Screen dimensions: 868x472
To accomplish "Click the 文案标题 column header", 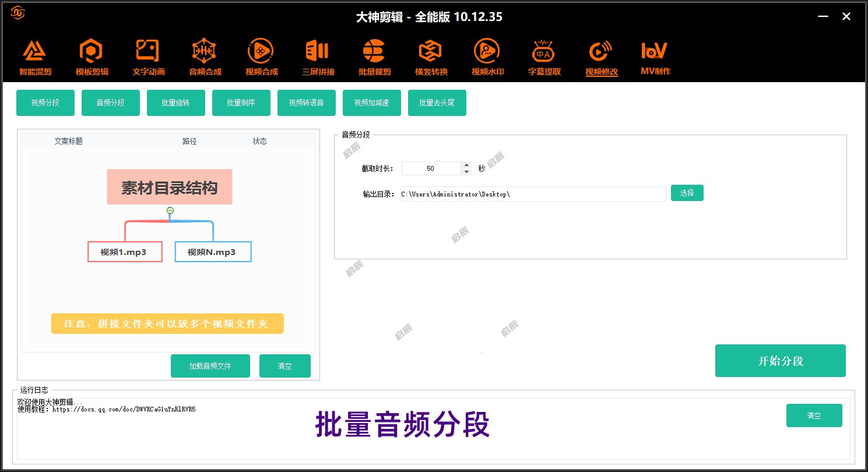I will 69,141.
